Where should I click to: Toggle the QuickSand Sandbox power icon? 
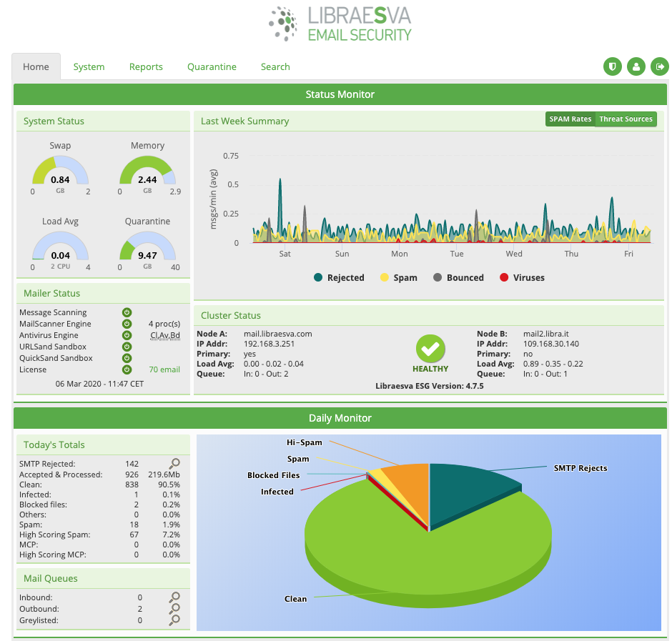127,358
